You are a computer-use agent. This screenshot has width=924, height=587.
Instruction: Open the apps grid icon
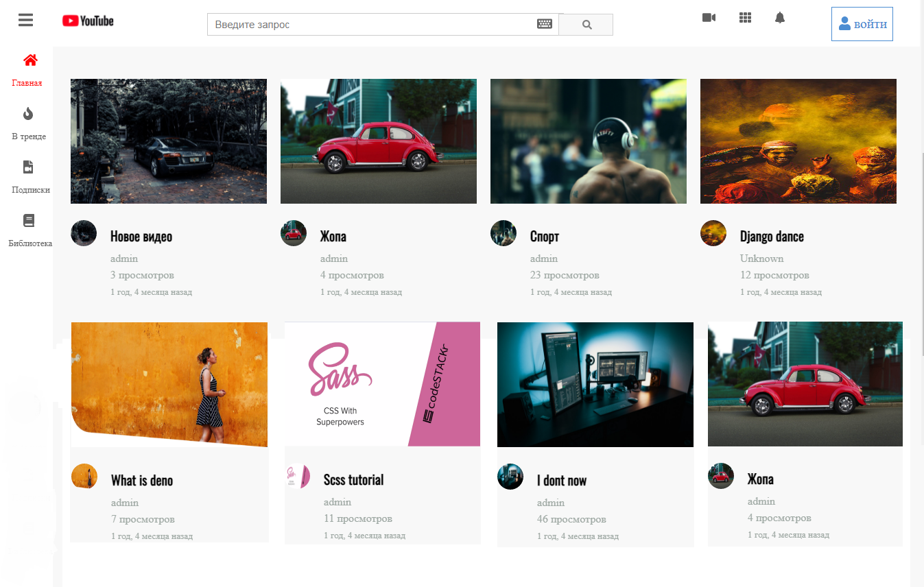pos(746,17)
